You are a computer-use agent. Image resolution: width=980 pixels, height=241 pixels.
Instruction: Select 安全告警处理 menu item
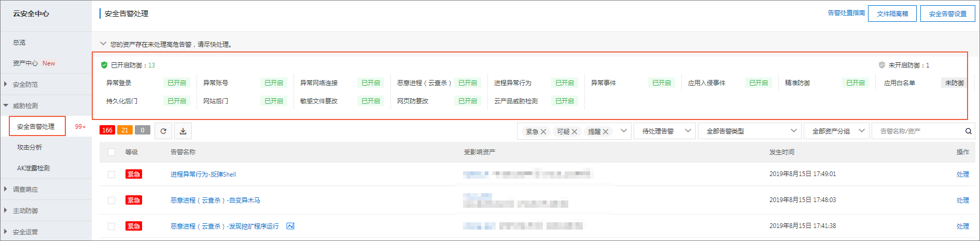point(36,126)
